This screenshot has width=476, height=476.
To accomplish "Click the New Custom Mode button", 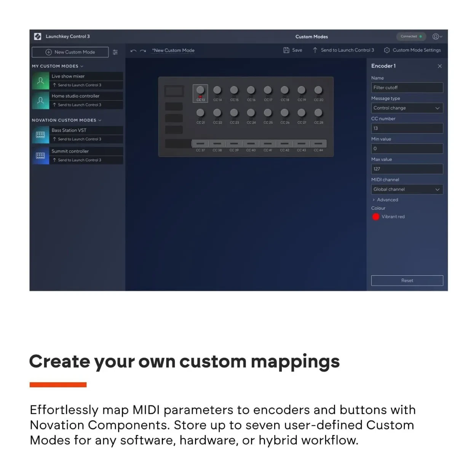I will tap(70, 52).
